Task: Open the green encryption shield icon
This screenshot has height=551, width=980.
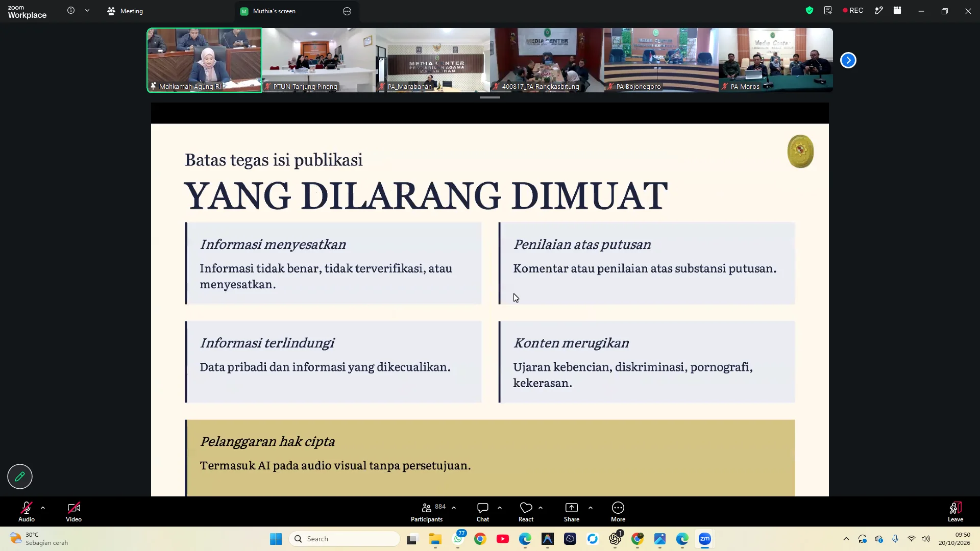Action: tap(810, 10)
